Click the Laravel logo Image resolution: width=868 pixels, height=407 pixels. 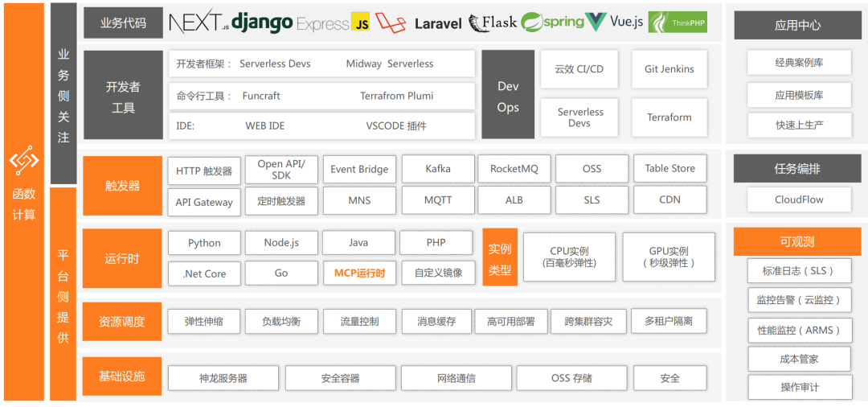tap(419, 23)
